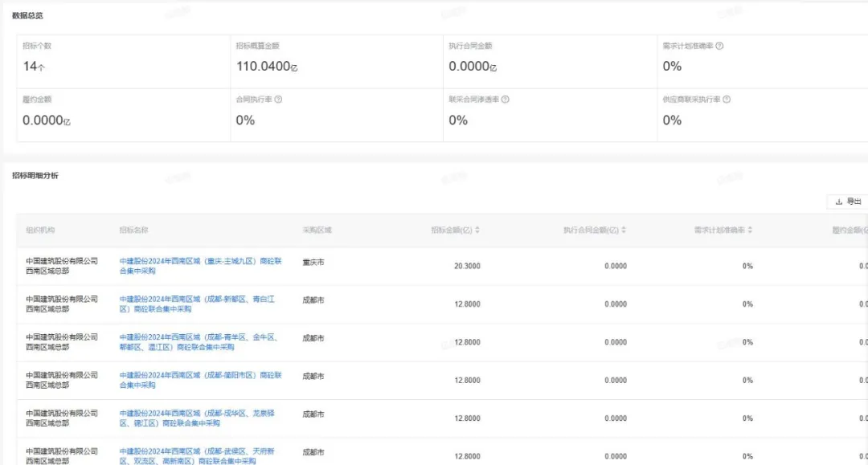Click the 重庆市 region cell
The height and width of the screenshot is (465, 868).
313,263
